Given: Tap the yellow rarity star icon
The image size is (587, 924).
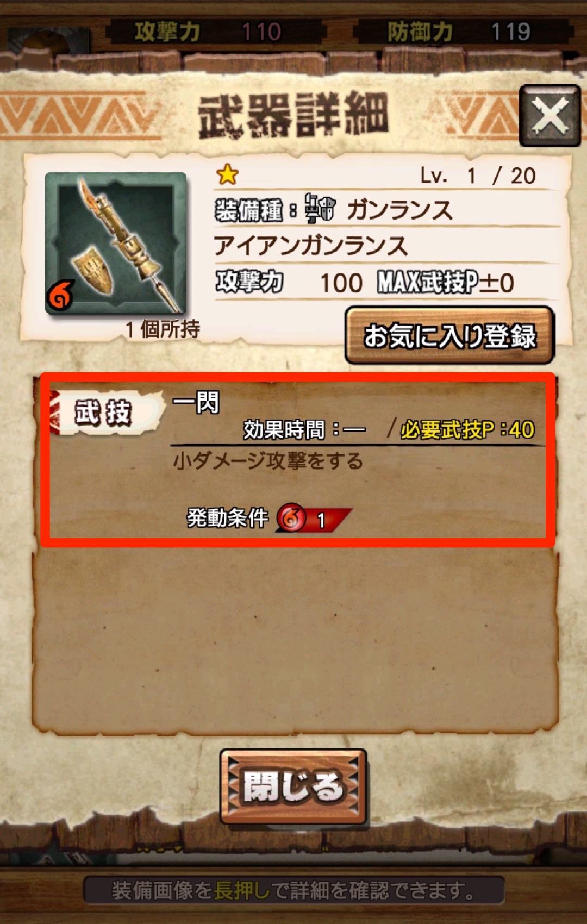Looking at the screenshot, I should point(227,174).
